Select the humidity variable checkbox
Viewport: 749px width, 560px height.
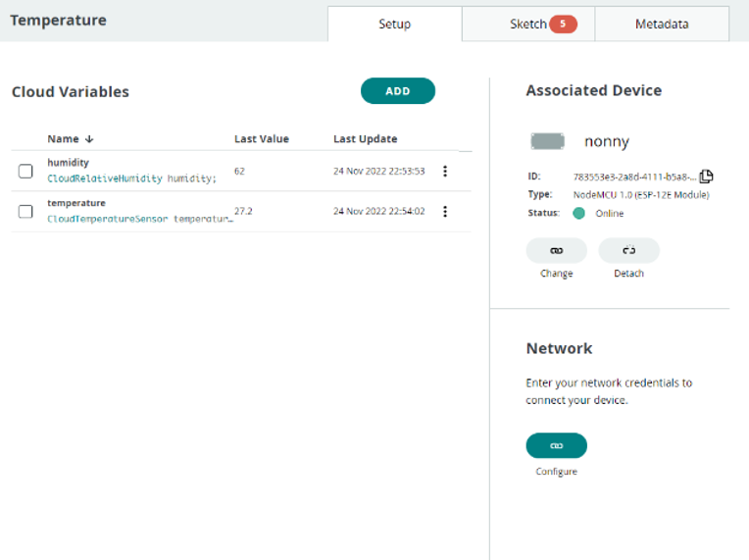pos(25,171)
